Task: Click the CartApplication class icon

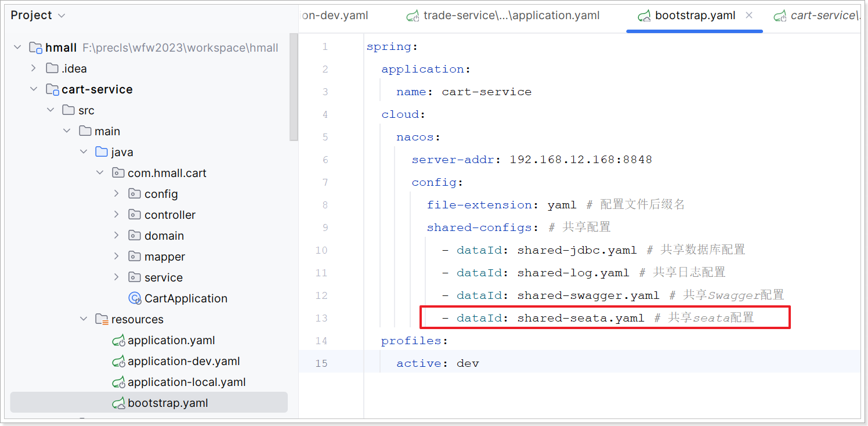Action: pos(135,298)
